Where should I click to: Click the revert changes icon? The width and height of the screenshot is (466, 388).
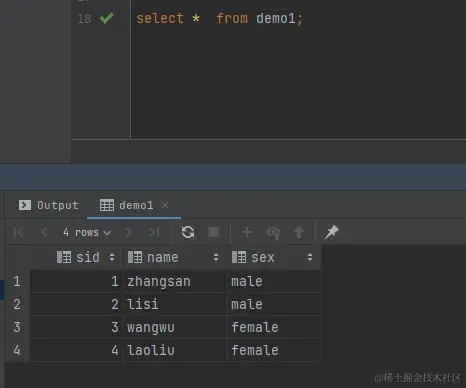click(x=273, y=232)
